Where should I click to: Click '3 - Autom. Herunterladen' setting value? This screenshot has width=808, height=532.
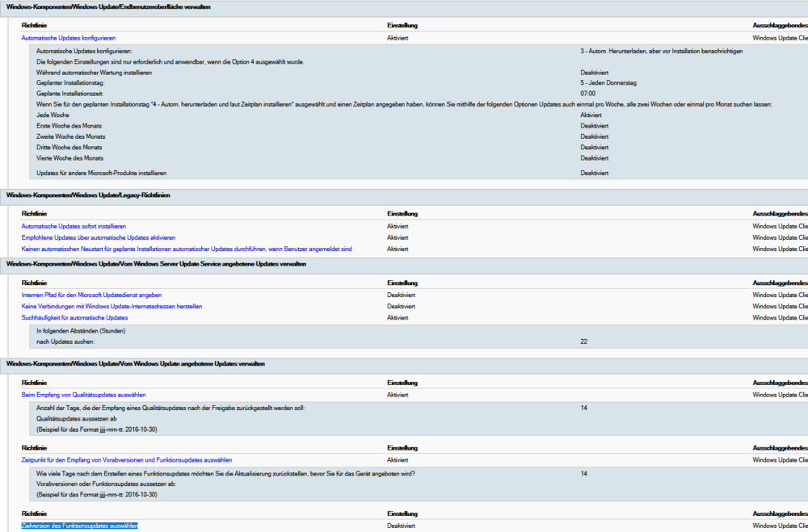(661, 52)
